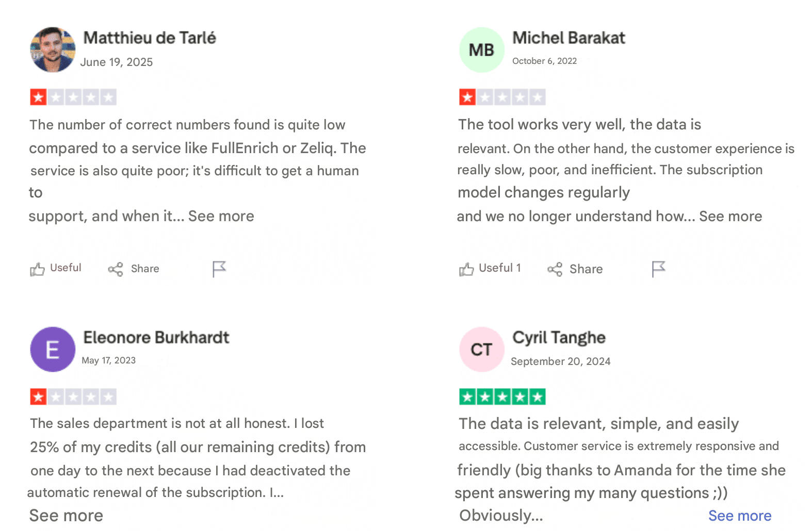812x531 pixels.
Task: Click the CT avatar for Cyril Tanghe
Action: pyautogui.click(x=481, y=350)
